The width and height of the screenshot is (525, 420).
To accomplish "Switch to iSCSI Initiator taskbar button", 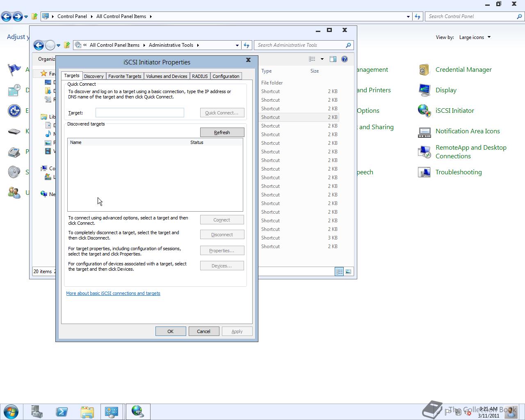I will [x=138, y=411].
